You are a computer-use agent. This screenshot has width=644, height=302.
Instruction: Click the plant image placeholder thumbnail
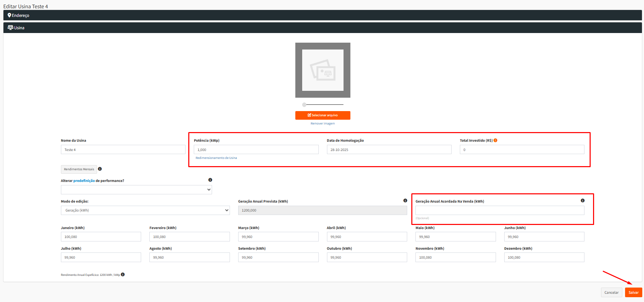click(323, 70)
